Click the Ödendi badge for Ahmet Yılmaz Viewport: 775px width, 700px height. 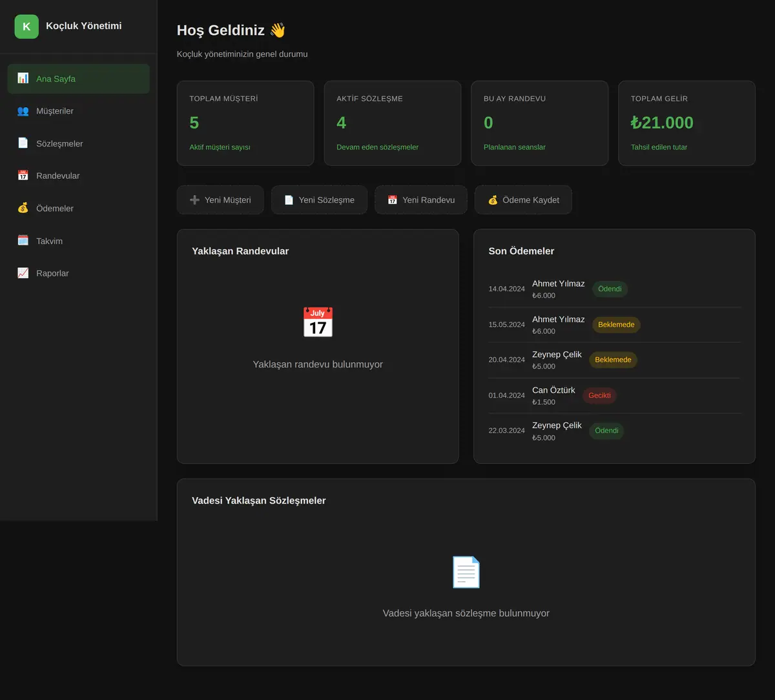(x=610, y=289)
